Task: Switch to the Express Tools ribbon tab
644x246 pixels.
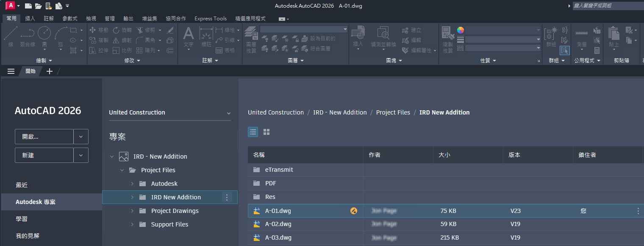Action: click(x=211, y=19)
